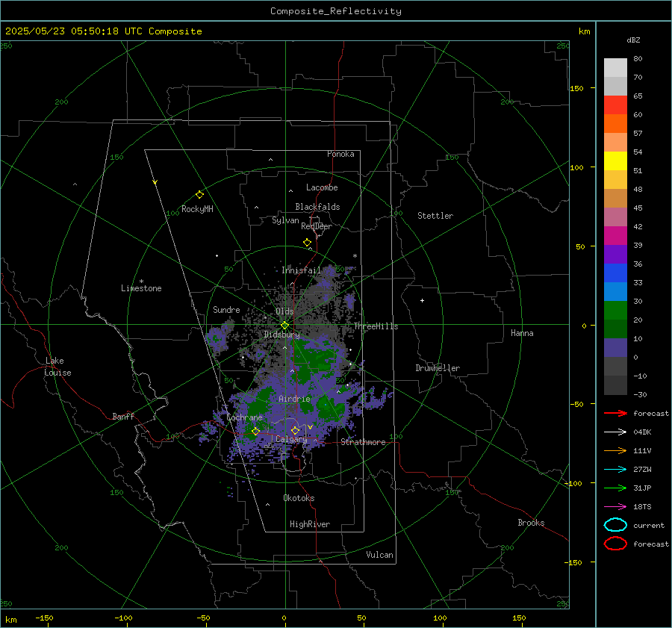This screenshot has height=628, width=672.
Task: Click the Sundre town label
Action: [226, 310]
